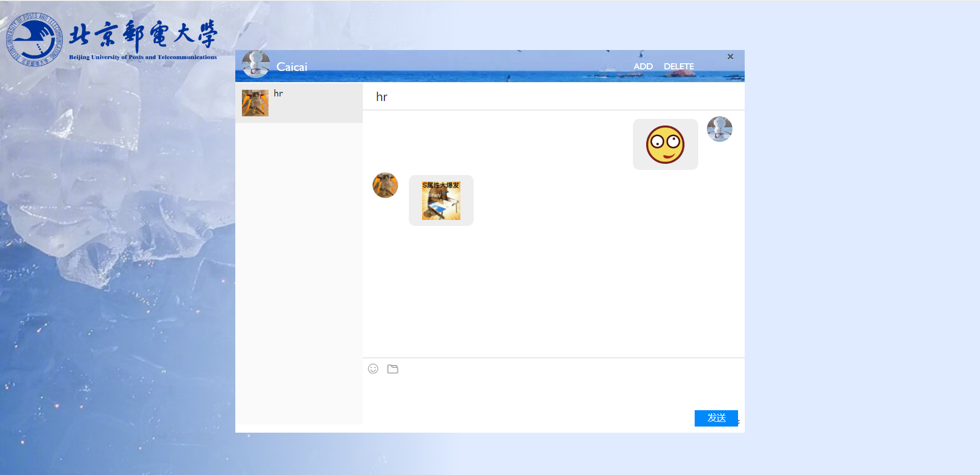Open the emoji picker smiley icon
980x475 pixels.
[x=373, y=369]
